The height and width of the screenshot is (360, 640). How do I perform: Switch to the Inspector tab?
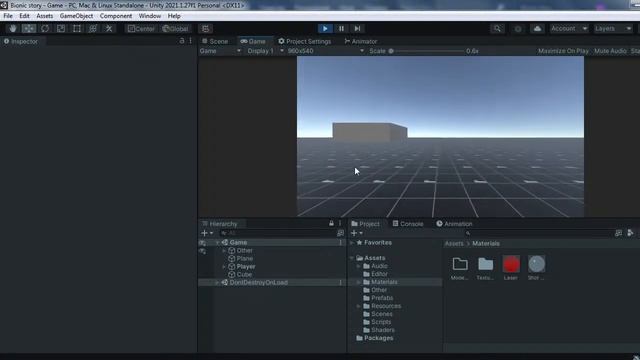click(x=21, y=42)
